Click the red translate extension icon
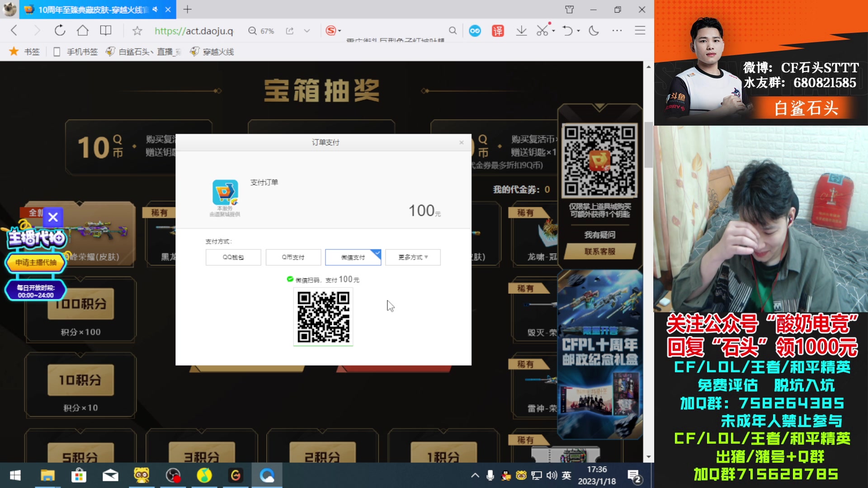This screenshot has width=868, height=488. tap(498, 31)
